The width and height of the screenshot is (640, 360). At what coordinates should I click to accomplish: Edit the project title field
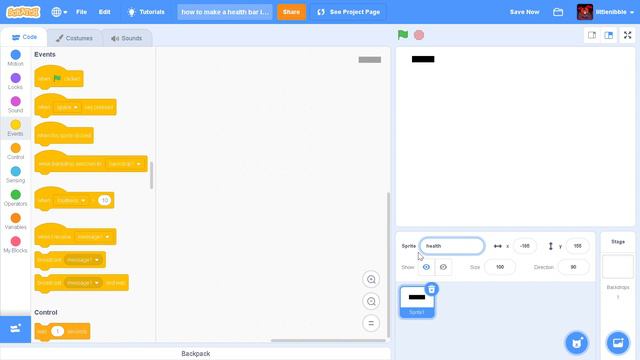(225, 12)
